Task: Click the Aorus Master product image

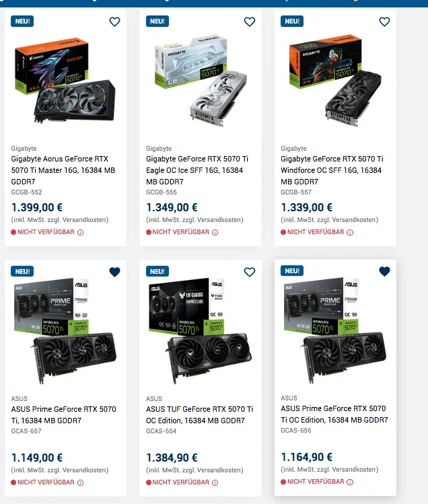Action: coord(65,80)
